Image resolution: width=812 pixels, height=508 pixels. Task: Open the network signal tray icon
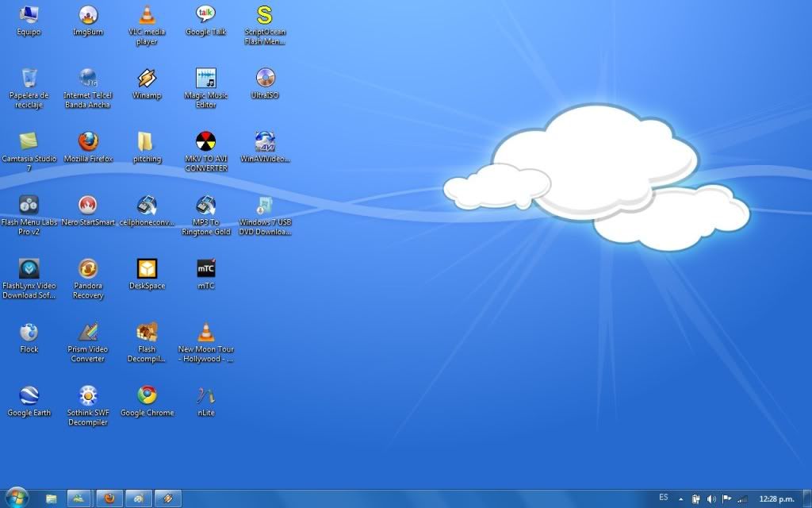[742, 499]
